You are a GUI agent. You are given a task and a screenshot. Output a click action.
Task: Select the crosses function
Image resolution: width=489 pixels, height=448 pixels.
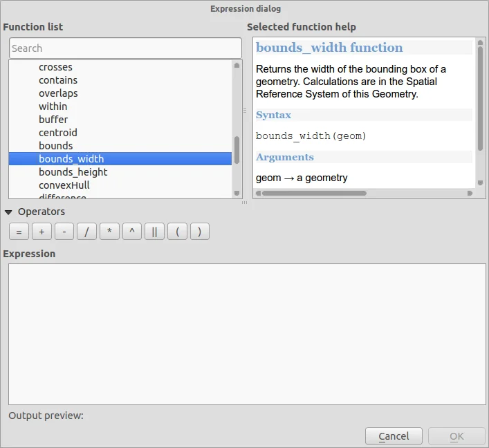(55, 67)
